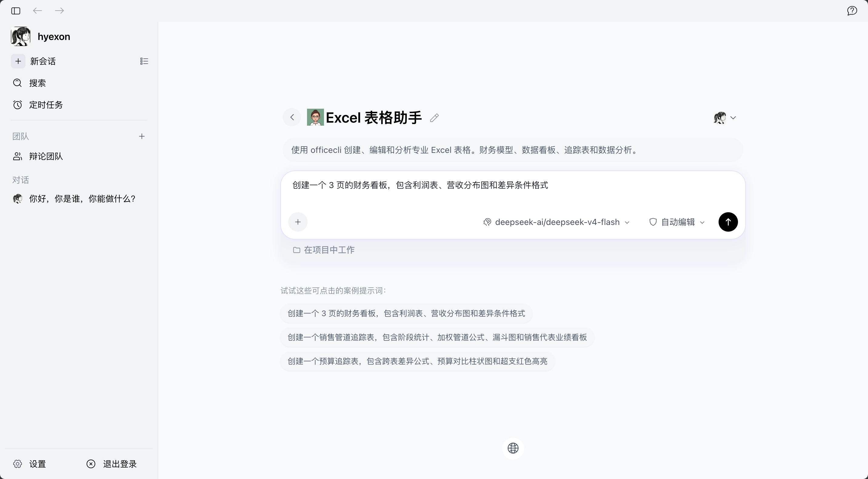Edit assistant name with pencil icon

click(x=434, y=117)
